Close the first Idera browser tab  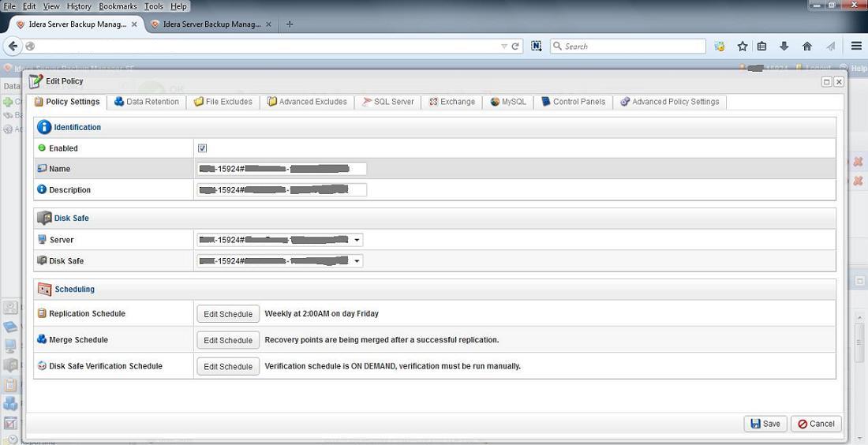(134, 25)
